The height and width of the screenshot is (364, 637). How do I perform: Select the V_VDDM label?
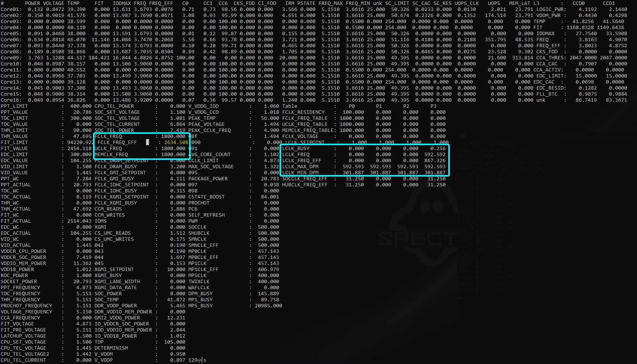[104, 354]
